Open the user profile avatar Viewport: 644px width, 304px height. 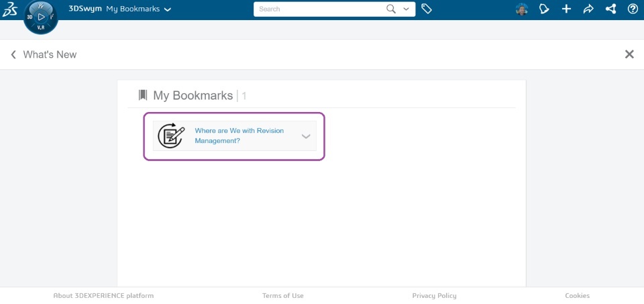pyautogui.click(x=522, y=9)
